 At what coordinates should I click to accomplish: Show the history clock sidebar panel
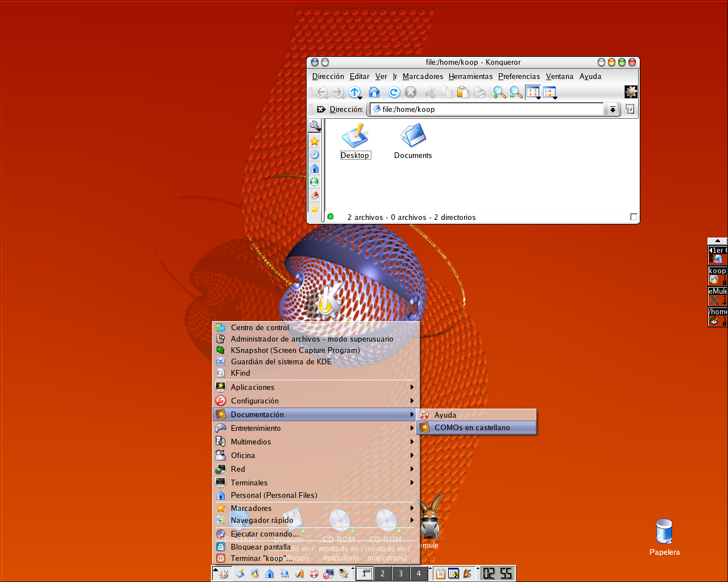pyautogui.click(x=315, y=155)
